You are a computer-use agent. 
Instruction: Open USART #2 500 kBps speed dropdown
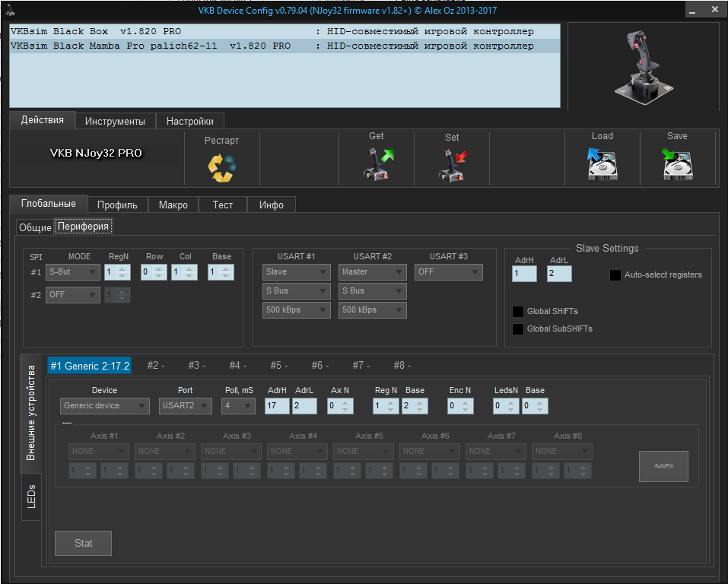click(x=372, y=310)
